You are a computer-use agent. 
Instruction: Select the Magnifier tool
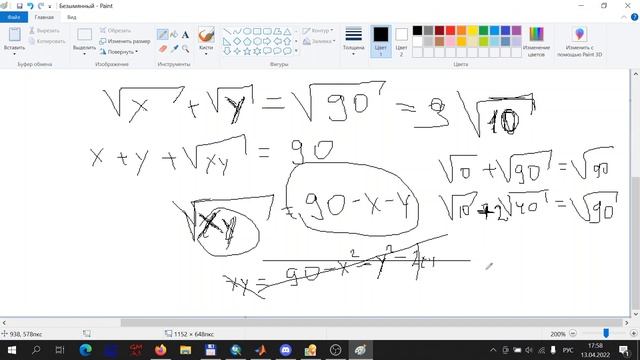pos(186,49)
